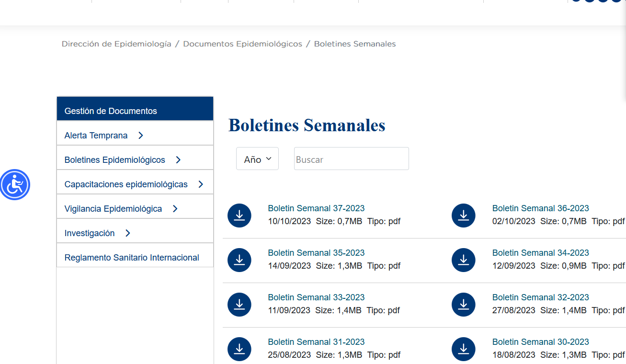Screen dimensions: 626x364
Task: Expand the Vigilancia Epidemiológica menu chevron
Action: pyautogui.click(x=175, y=209)
